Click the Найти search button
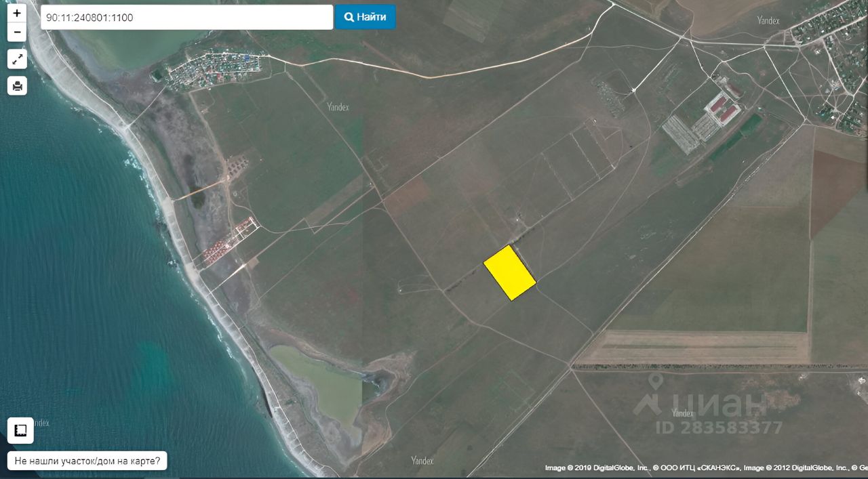 [x=365, y=18]
